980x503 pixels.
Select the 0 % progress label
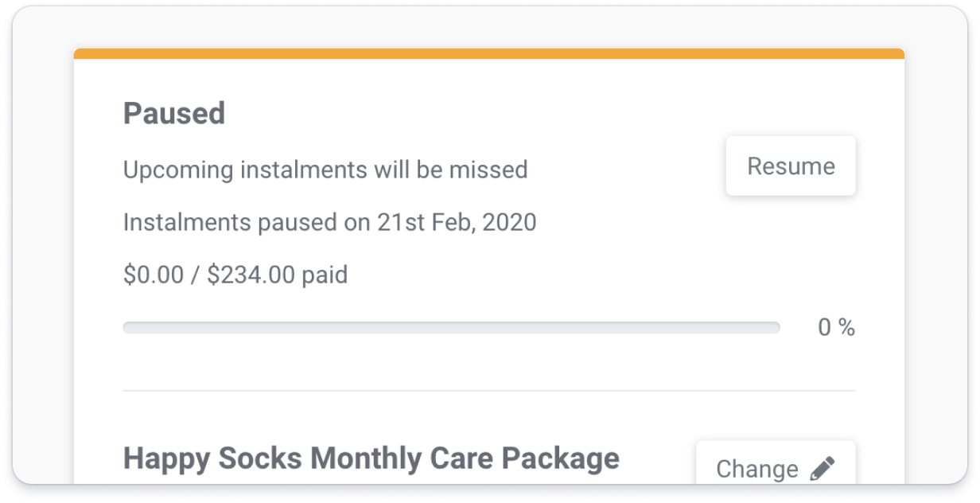pos(836,327)
